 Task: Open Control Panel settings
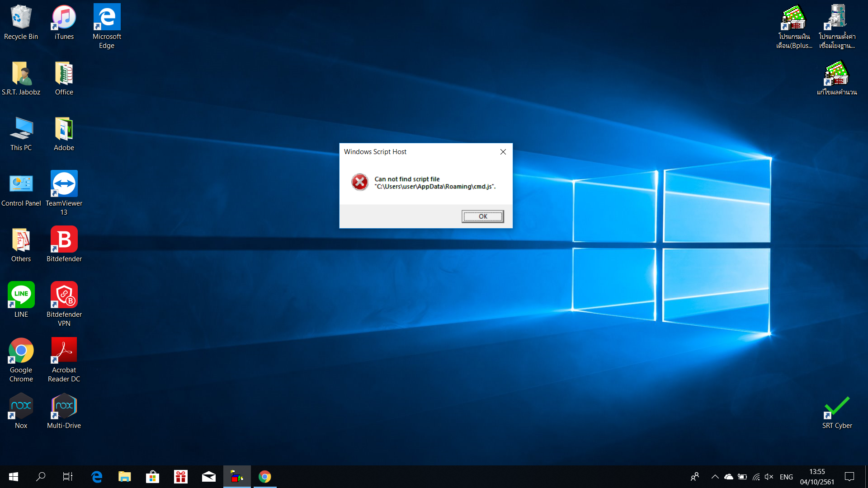(x=20, y=188)
